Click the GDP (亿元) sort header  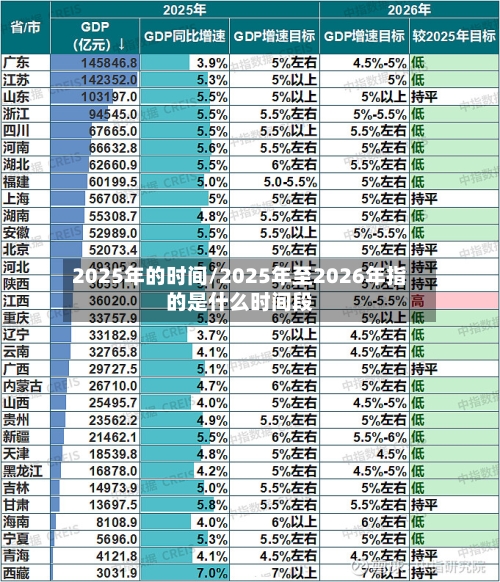[95, 36]
